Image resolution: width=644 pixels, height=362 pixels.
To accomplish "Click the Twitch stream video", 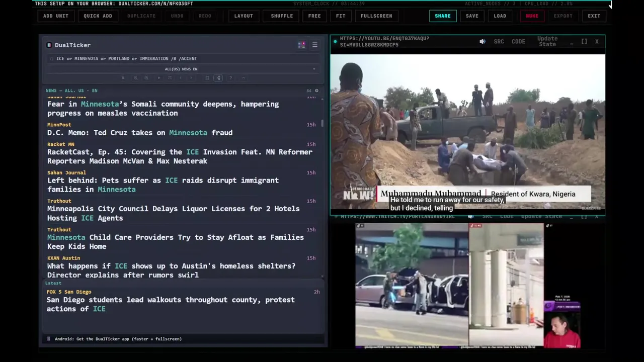I will point(468,285).
